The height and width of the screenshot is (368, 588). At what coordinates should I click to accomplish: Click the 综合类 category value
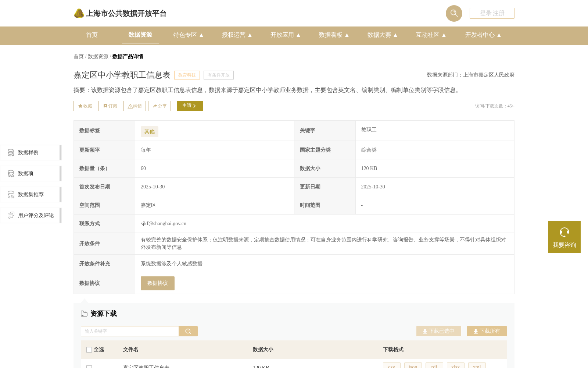(x=369, y=150)
